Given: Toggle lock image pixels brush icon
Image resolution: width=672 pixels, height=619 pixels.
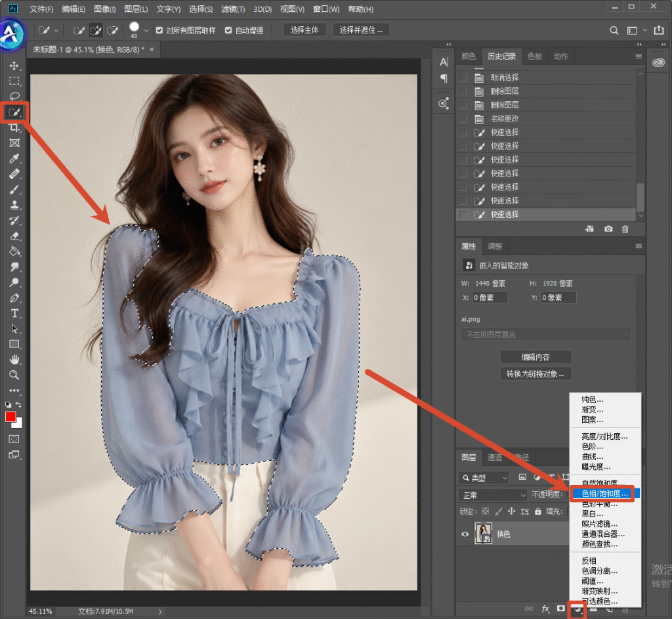Looking at the screenshot, I should click(498, 511).
